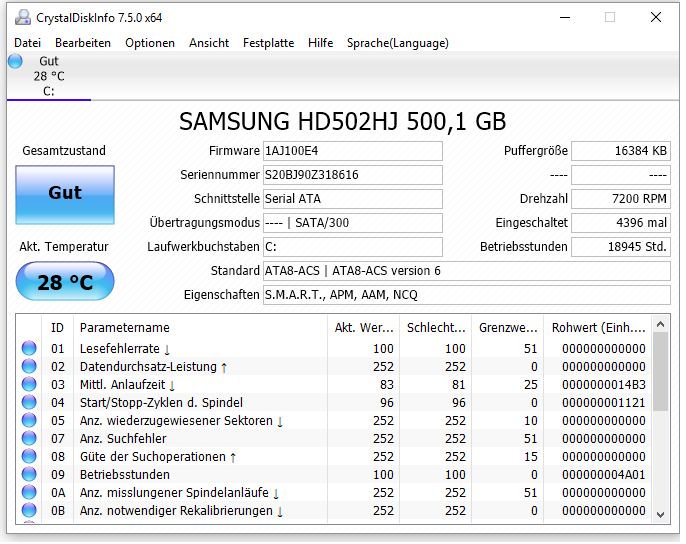Click the 28 °C temperature button
The image size is (686, 544).
65,282
